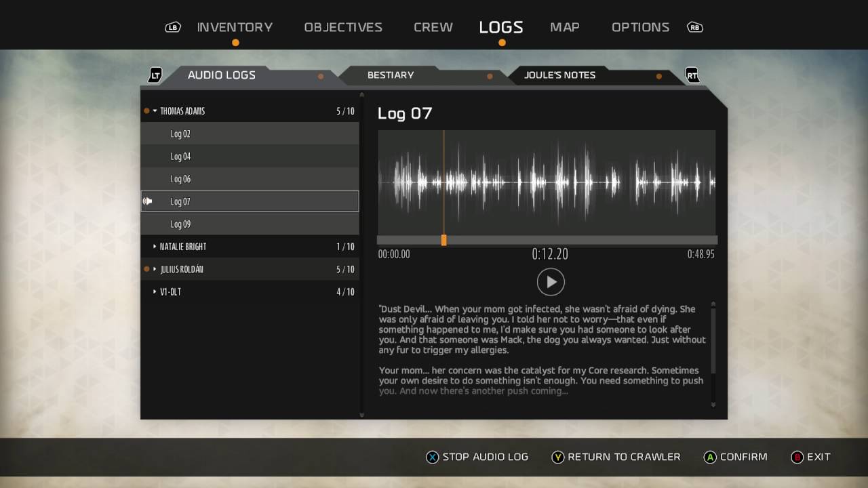This screenshot has width=868, height=488.
Task: Click the speaker playing icon beside Log 07
Action: click(x=147, y=201)
